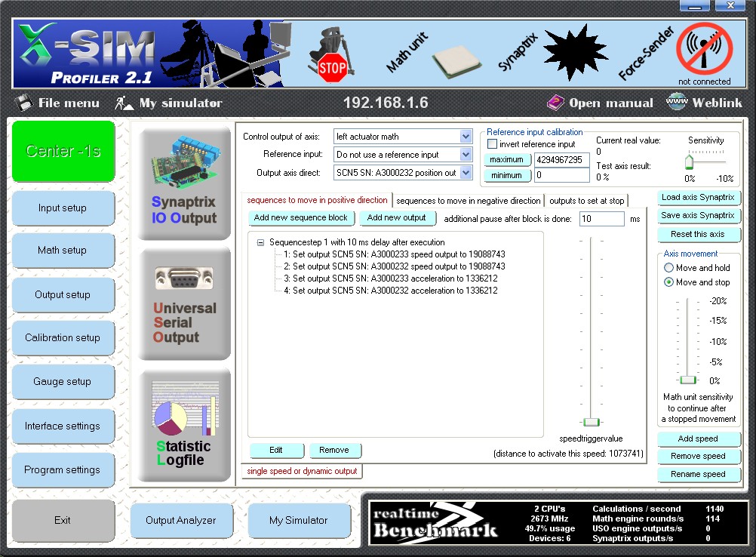Select Move and hold radio button

[668, 267]
